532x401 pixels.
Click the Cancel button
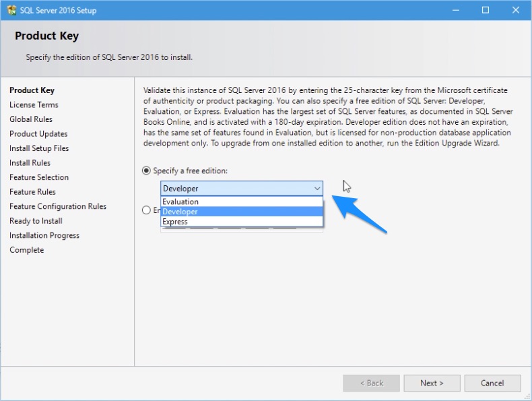pyautogui.click(x=492, y=383)
